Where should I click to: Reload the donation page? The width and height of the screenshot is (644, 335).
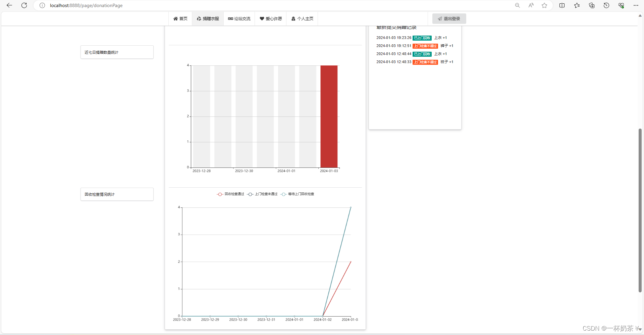click(x=24, y=5)
